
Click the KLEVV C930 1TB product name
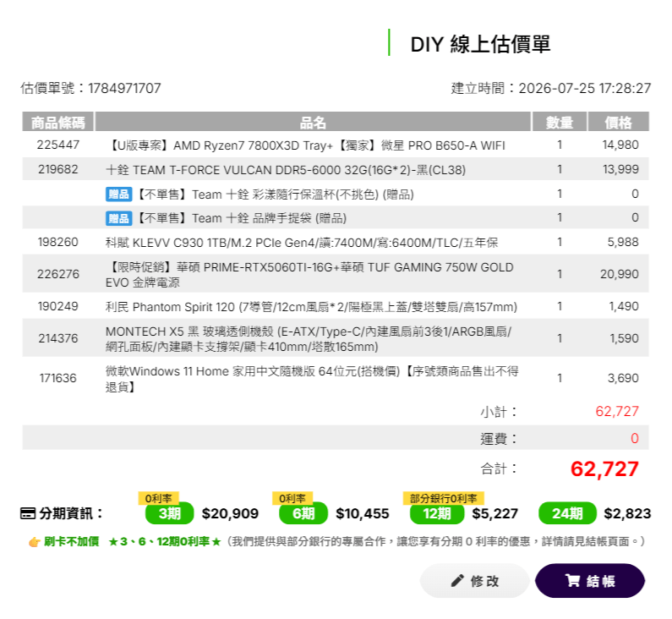point(302,243)
